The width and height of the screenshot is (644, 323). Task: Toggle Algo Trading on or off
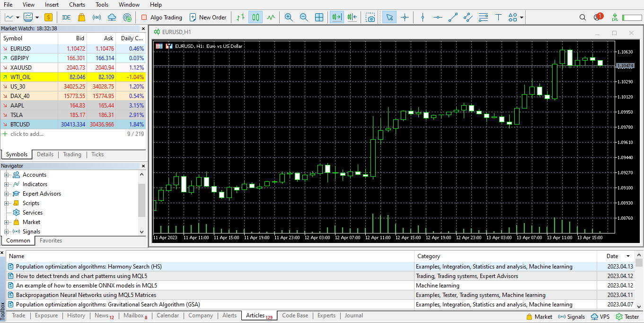(161, 17)
